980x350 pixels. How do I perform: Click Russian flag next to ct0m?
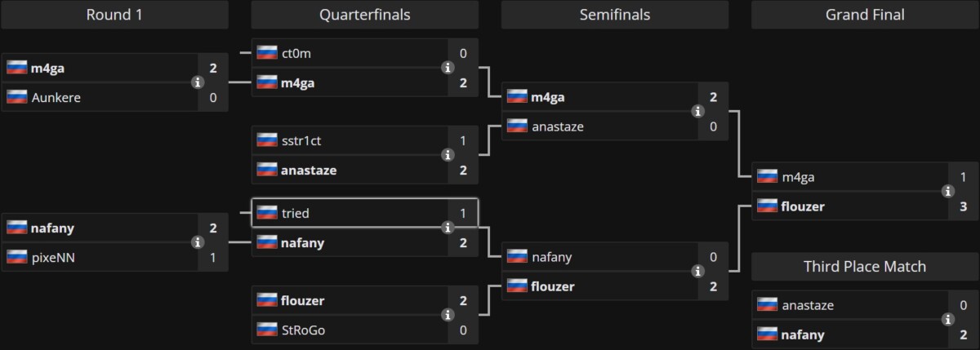tap(267, 53)
